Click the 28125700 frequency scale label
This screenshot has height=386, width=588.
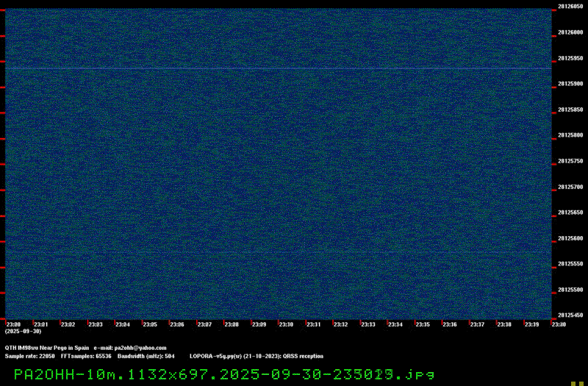tap(570, 187)
